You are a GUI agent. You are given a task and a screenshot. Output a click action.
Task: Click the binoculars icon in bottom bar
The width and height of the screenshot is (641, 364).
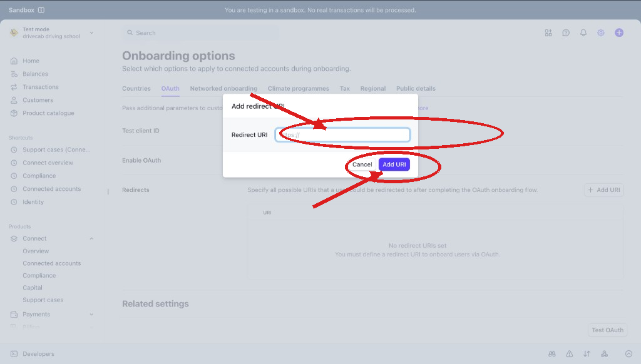tap(552, 354)
